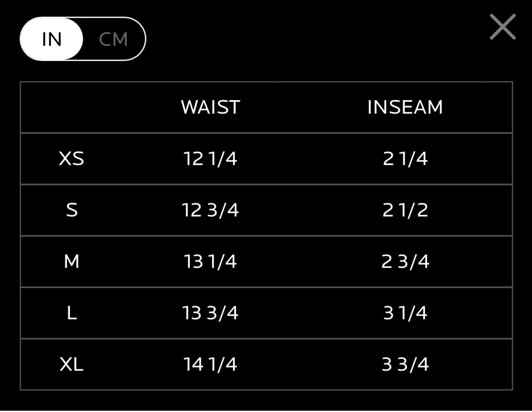Click the M inseam value 2 3/4
The width and height of the screenshot is (532, 412).
405,261
